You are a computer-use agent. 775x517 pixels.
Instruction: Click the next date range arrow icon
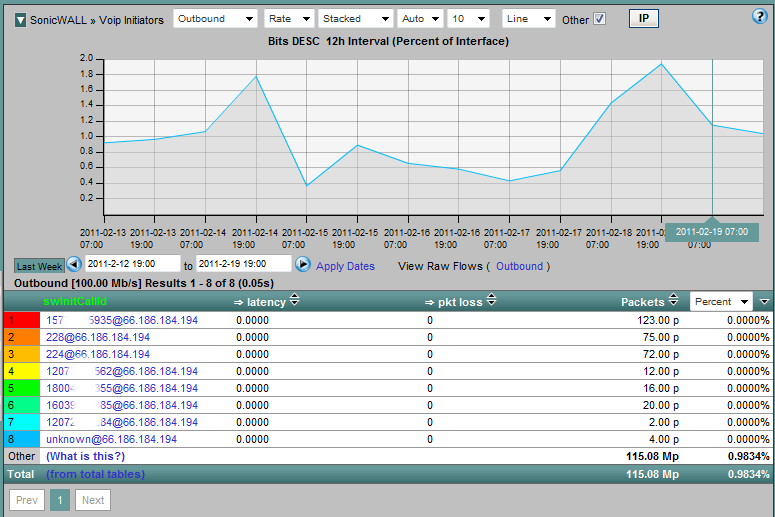pyautogui.click(x=302, y=265)
